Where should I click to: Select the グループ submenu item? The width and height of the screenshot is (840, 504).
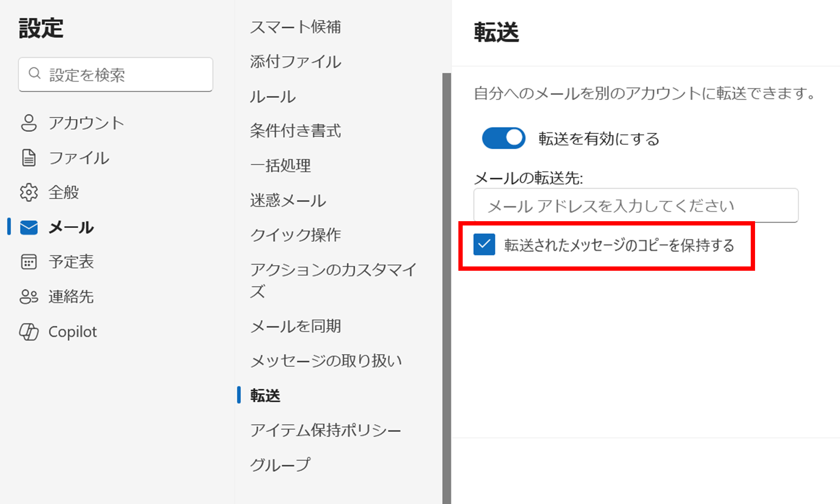(280, 464)
